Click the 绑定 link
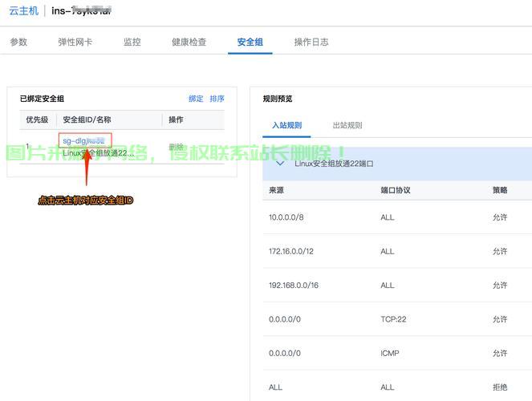This screenshot has height=401, width=532. tap(196, 99)
